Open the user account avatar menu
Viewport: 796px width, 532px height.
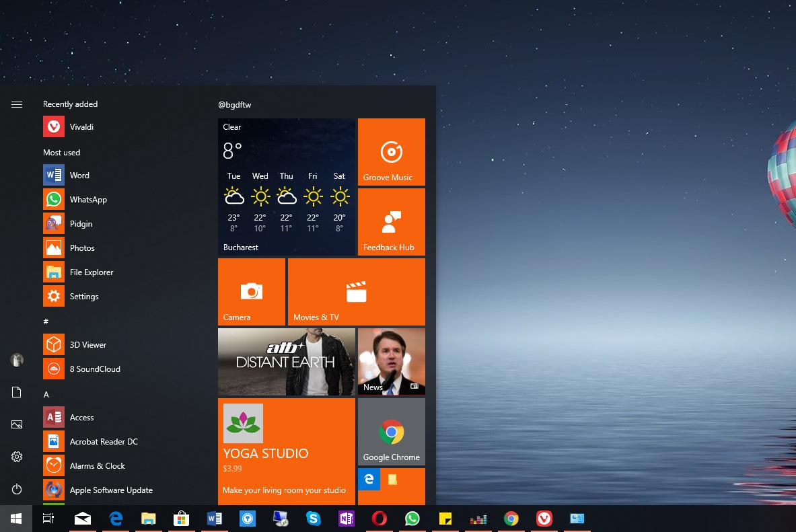[x=17, y=360]
